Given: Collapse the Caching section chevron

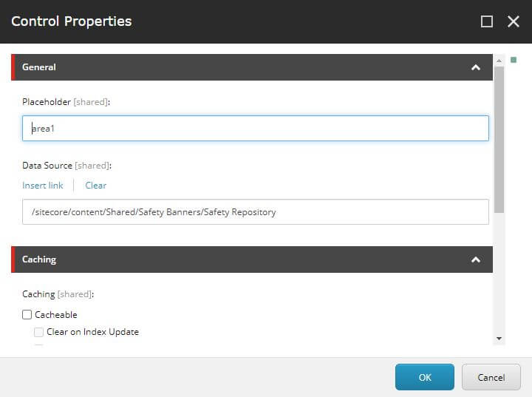Looking at the screenshot, I should [x=476, y=259].
